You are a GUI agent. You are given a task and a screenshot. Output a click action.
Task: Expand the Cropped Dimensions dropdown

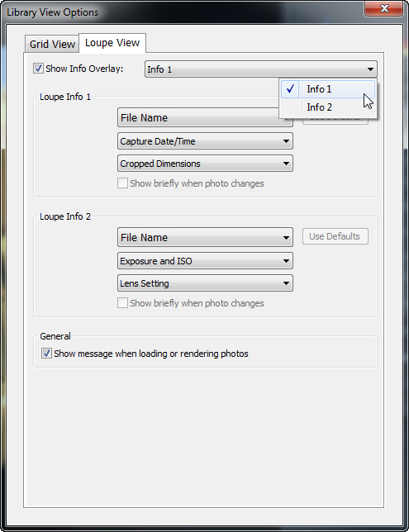click(205, 164)
